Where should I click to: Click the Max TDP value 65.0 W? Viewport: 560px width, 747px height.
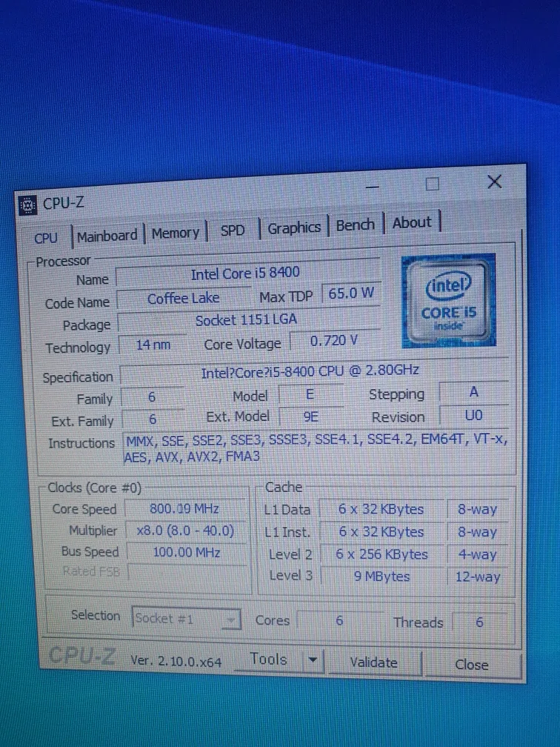pyautogui.click(x=351, y=293)
